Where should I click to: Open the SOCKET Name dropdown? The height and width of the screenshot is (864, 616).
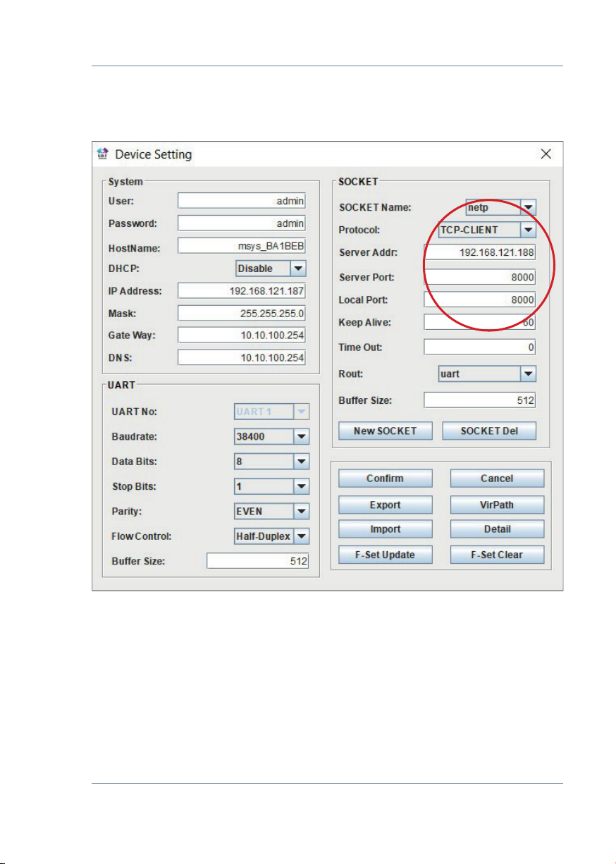pos(501,208)
